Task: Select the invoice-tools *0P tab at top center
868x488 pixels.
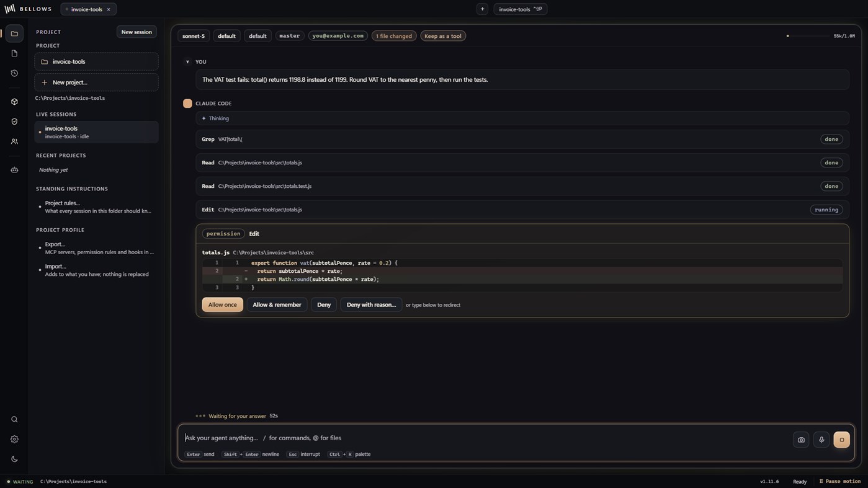Action: point(520,9)
